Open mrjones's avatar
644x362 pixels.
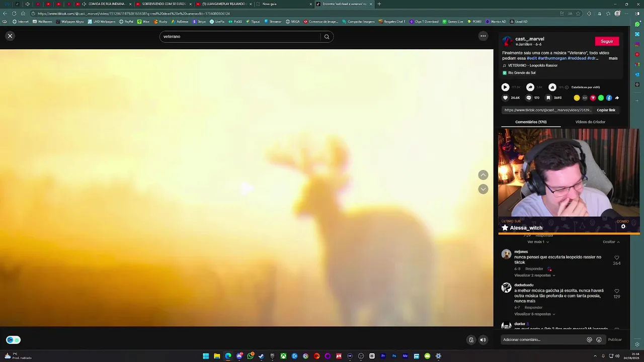point(506,254)
